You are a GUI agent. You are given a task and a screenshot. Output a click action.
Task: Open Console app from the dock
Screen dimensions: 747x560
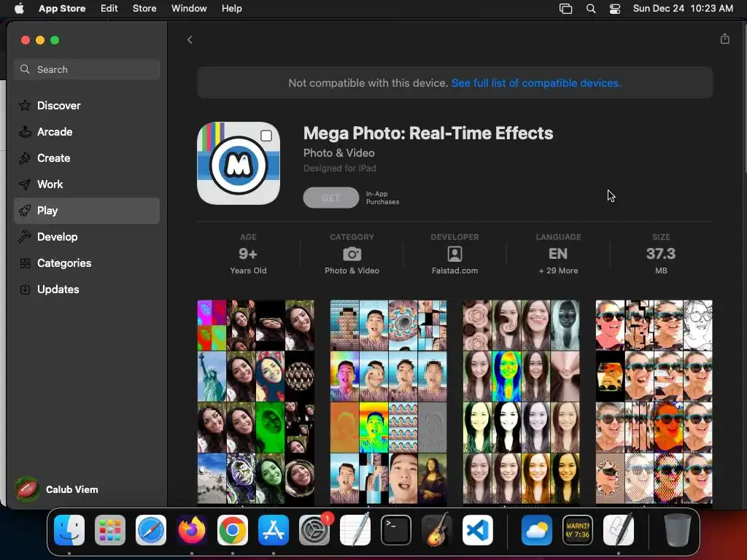point(578,530)
